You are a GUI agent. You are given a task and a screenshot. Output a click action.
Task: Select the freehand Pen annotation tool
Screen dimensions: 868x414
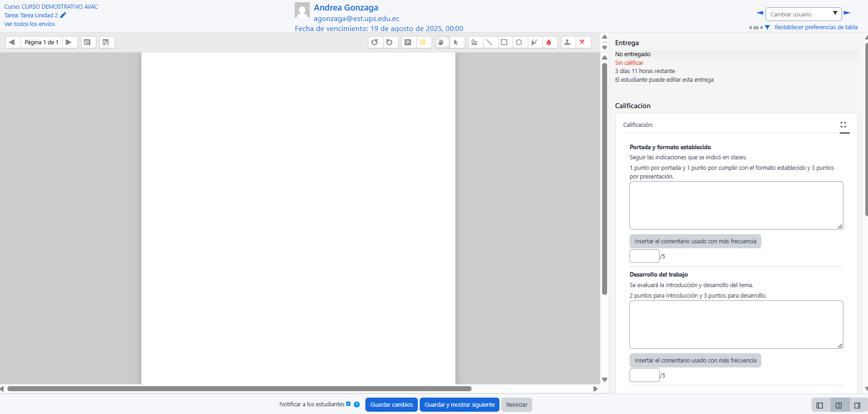(x=474, y=42)
